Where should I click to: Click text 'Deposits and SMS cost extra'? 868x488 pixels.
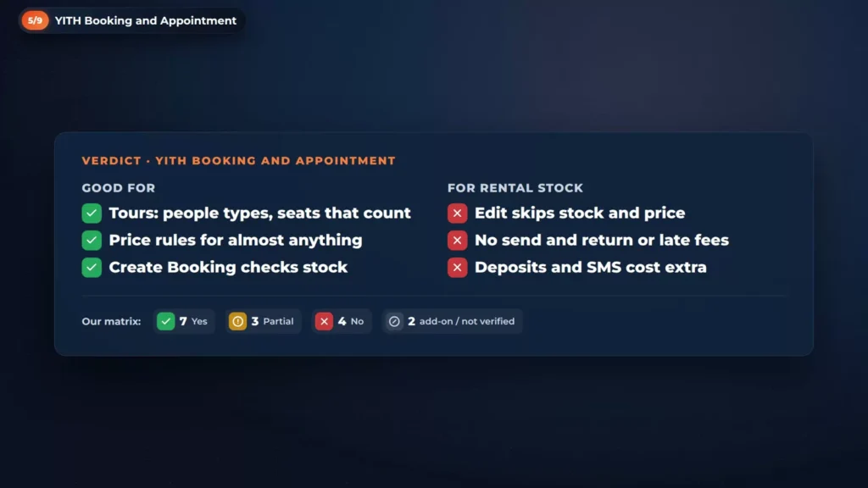click(x=591, y=267)
